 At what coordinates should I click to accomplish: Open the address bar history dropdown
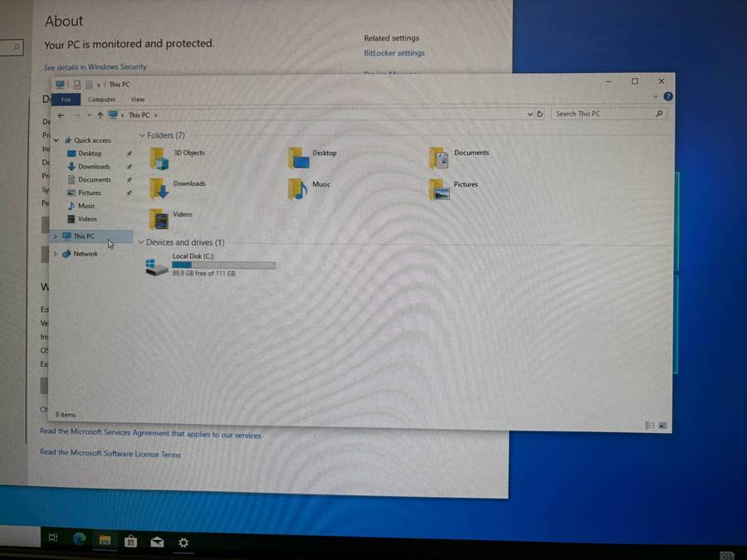point(530,114)
